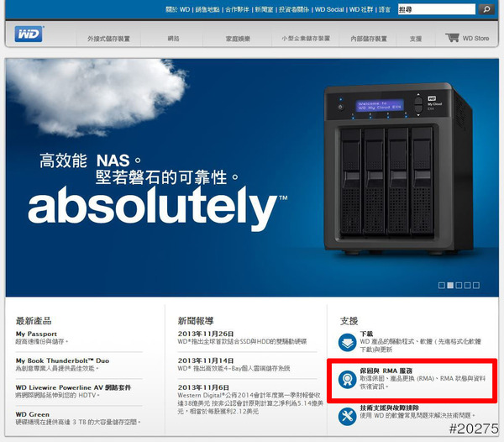Image resolution: width=504 pixels, height=442 pixels.
Task: Click inside the search input field
Action: point(435,9)
